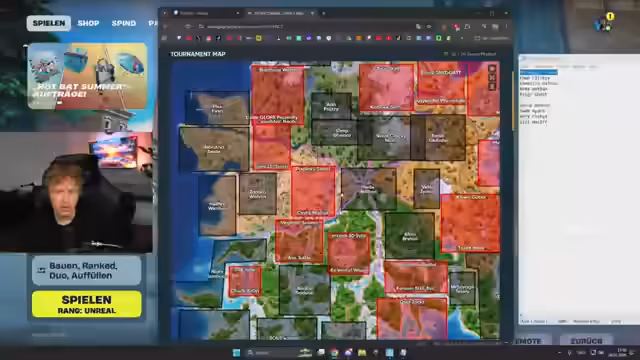Click the ZURÜCK button

[586, 341]
